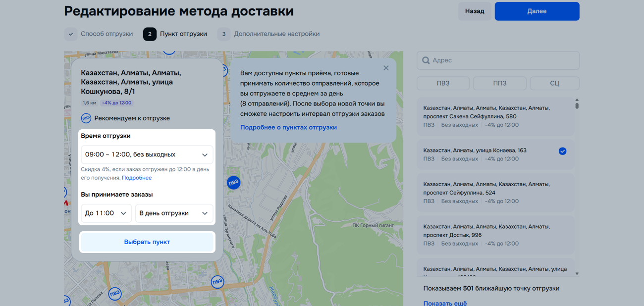Click the pickup list scrollbar thumb

[x=577, y=104]
